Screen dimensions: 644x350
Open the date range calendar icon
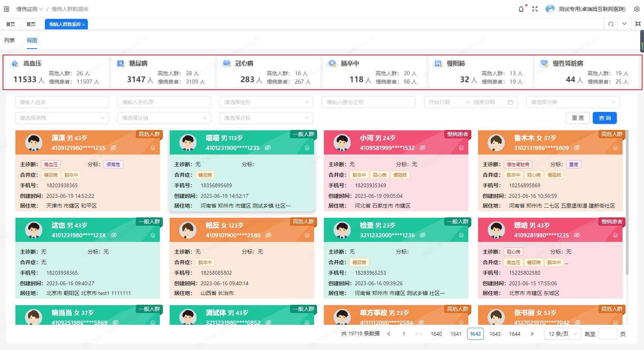pyautogui.click(x=511, y=102)
